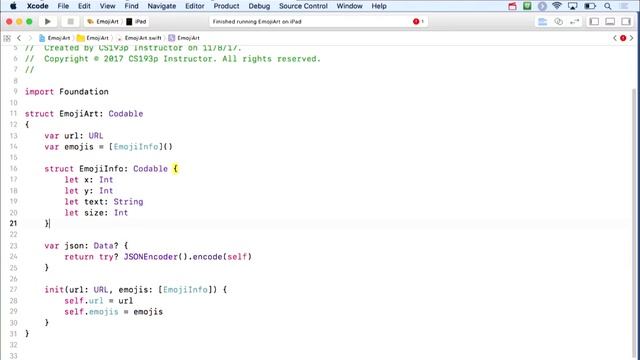Click 'Codable' on the struct EmojiArt line
The image size is (640, 360).
coord(126,113)
